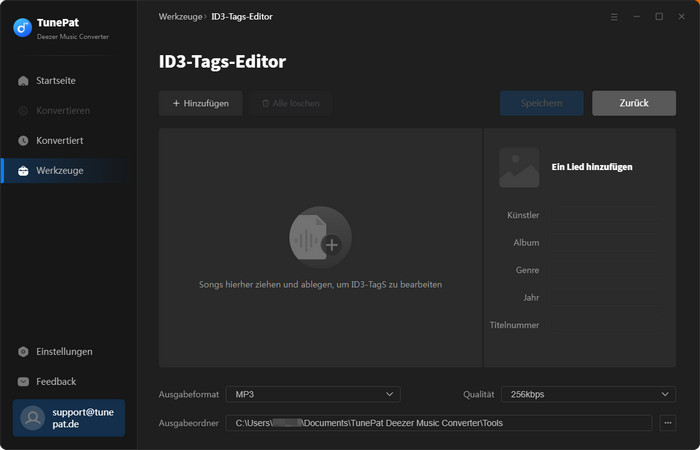Go back to Werkzeuge via breadcrumb
This screenshot has height=450, width=700.
[180, 17]
